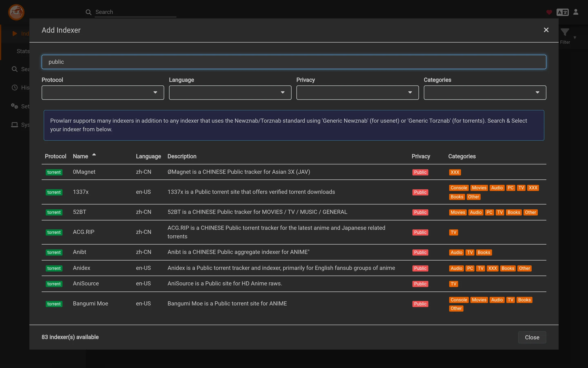Click the top Search input field
This screenshot has height=368, width=588.
click(136, 12)
